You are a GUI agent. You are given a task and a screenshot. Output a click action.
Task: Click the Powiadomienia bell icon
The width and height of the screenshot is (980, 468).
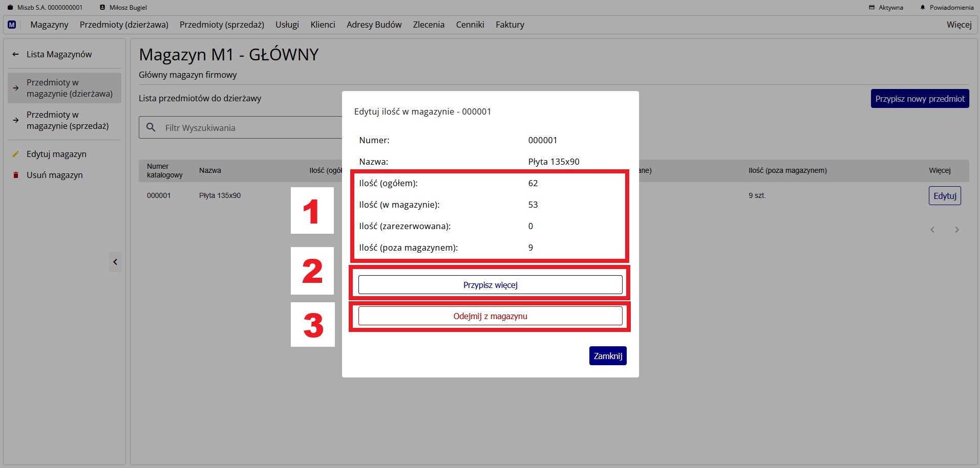pyautogui.click(x=923, y=8)
